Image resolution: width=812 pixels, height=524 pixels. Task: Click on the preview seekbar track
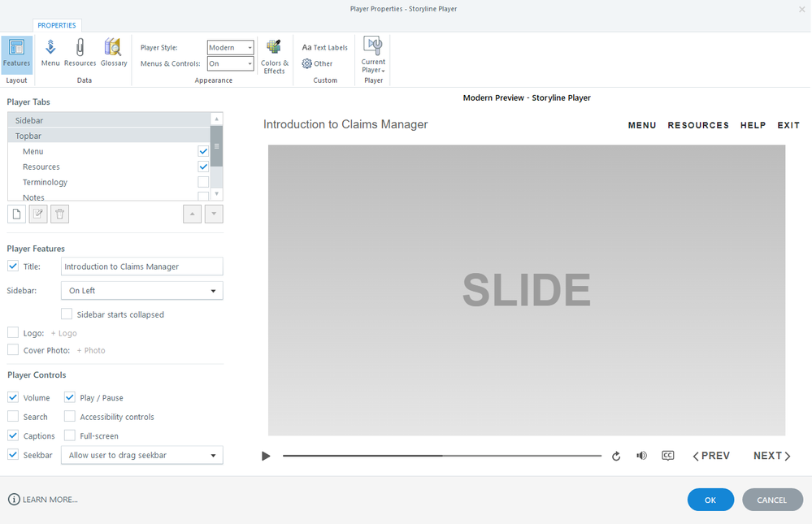click(x=441, y=456)
